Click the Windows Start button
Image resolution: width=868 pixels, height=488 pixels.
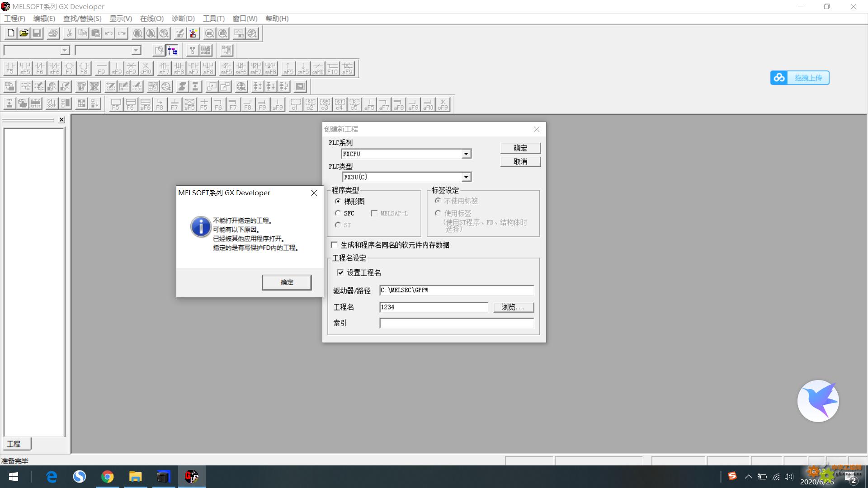coord(14,477)
